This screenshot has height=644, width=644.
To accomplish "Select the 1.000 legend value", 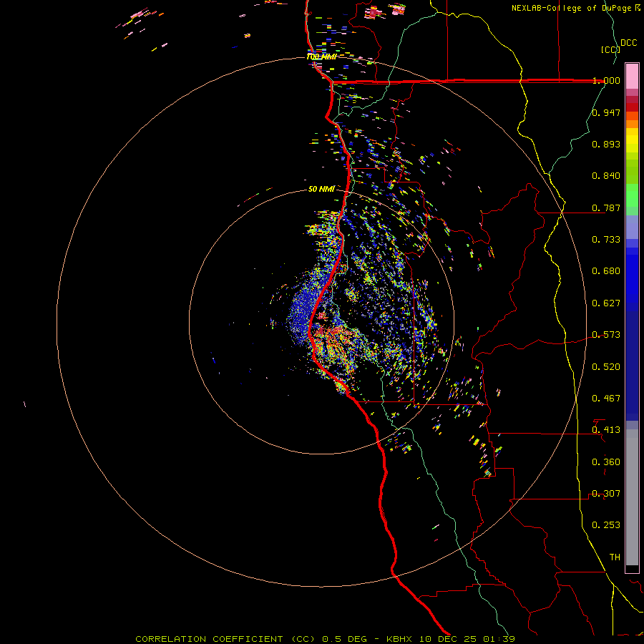I will pyautogui.click(x=606, y=80).
